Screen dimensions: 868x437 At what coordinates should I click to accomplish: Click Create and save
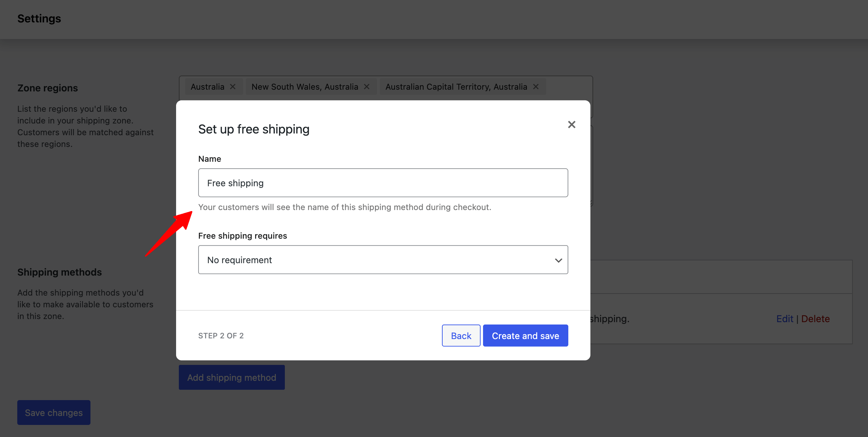tap(525, 335)
